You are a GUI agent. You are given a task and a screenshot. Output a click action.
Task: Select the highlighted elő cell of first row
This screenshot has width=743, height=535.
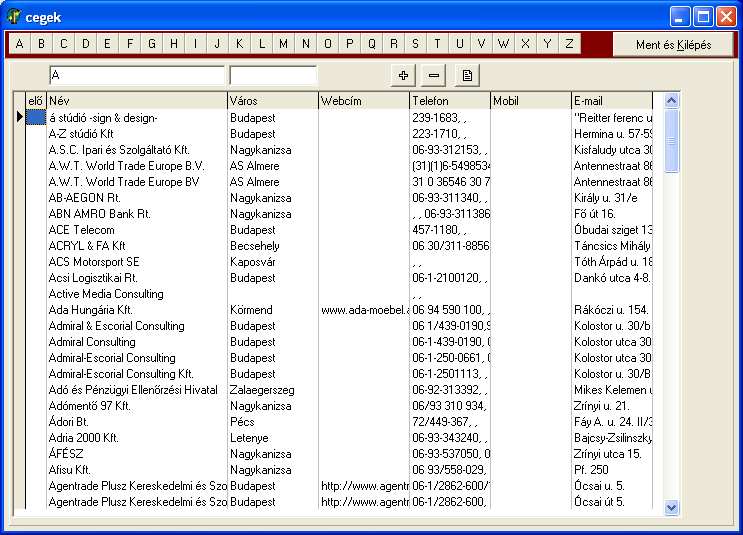(x=36, y=118)
